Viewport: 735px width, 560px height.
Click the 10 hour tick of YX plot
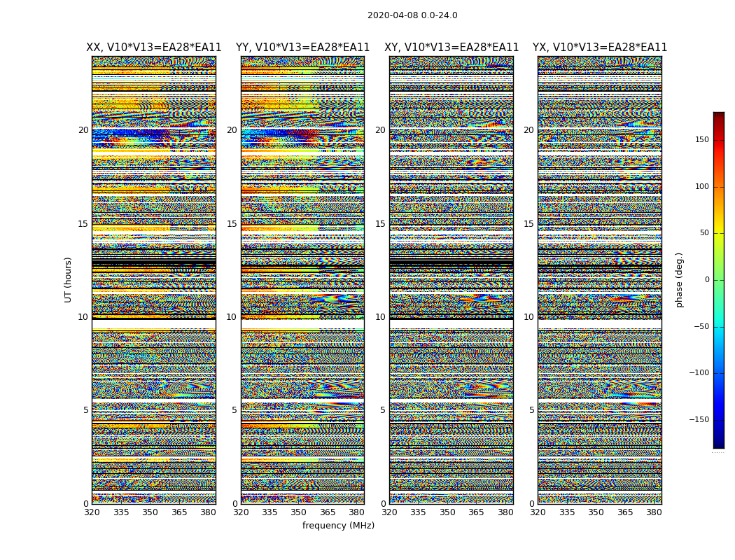[x=528, y=317]
